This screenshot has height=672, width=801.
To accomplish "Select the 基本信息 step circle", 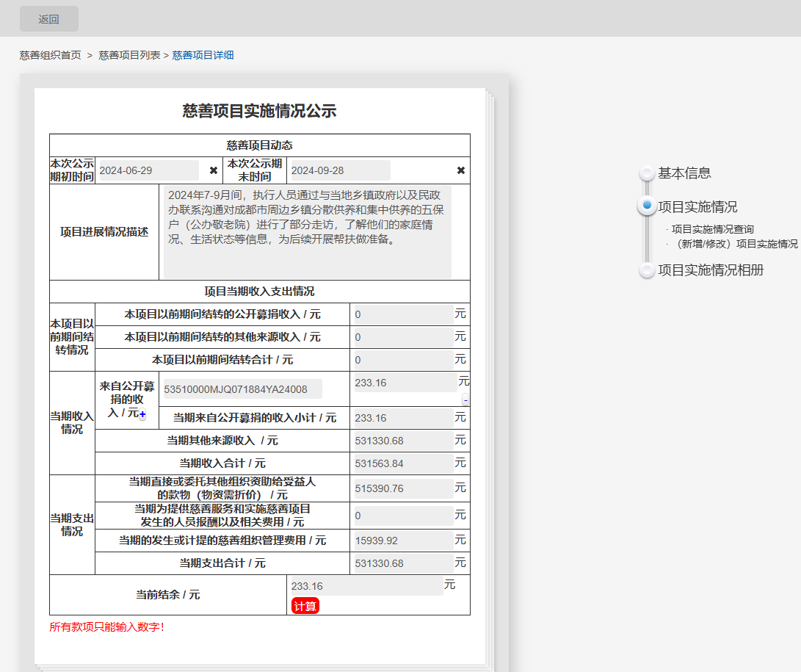I will [x=646, y=173].
